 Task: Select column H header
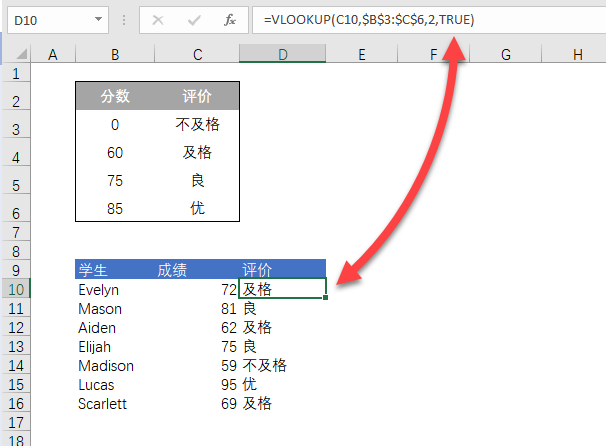tap(578, 55)
